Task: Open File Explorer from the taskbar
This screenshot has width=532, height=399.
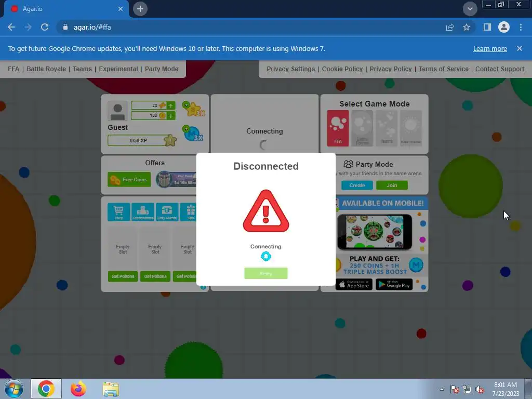Action: click(111, 389)
